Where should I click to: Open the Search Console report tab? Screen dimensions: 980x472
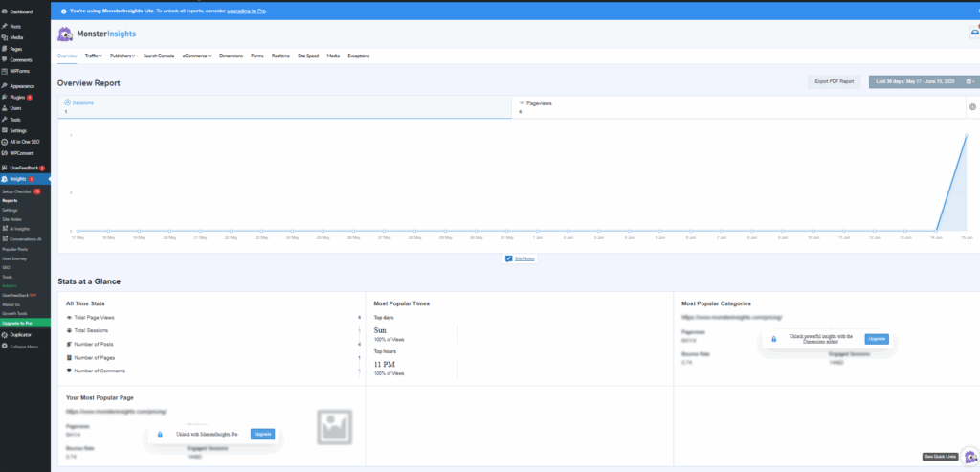pos(159,56)
